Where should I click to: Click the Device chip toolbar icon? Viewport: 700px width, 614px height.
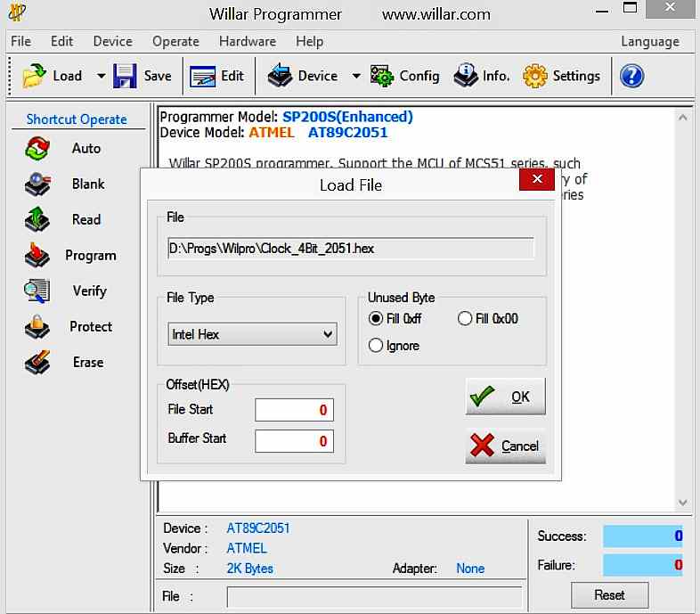point(280,75)
